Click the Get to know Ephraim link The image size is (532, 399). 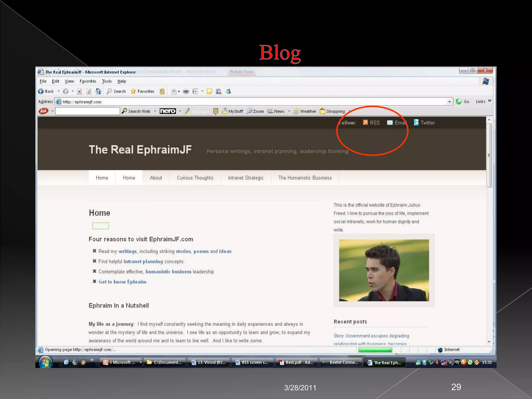pos(122,282)
